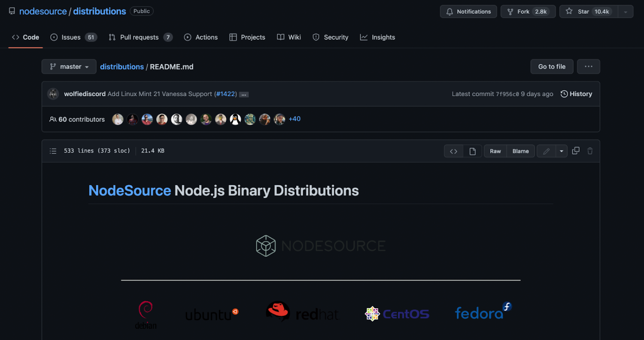Edit README.md with the pencil icon
The image size is (644, 340).
tap(546, 151)
